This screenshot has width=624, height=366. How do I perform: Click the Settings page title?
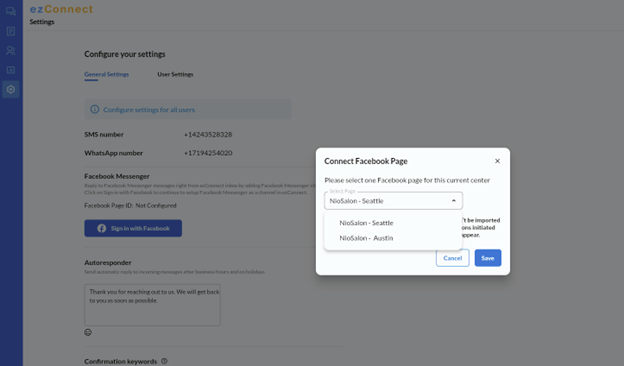tap(42, 22)
